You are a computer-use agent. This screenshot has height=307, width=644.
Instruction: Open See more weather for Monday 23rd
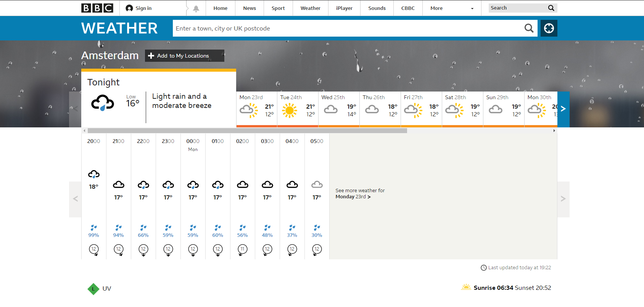coord(360,194)
